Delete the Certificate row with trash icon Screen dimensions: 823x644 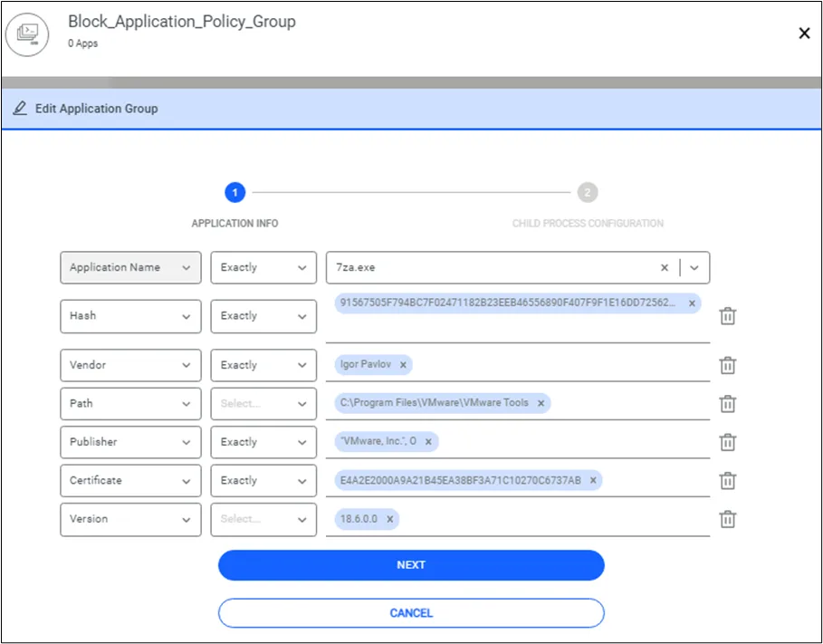click(727, 480)
